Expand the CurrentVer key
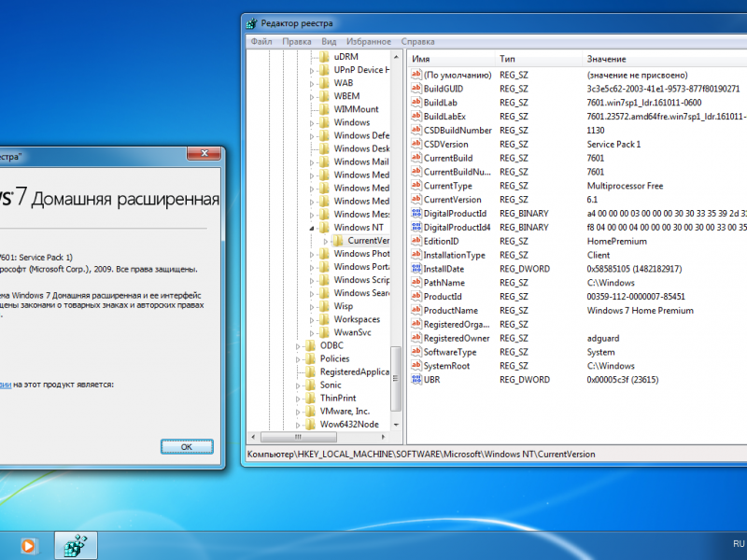The image size is (747, 560). tap(326, 242)
